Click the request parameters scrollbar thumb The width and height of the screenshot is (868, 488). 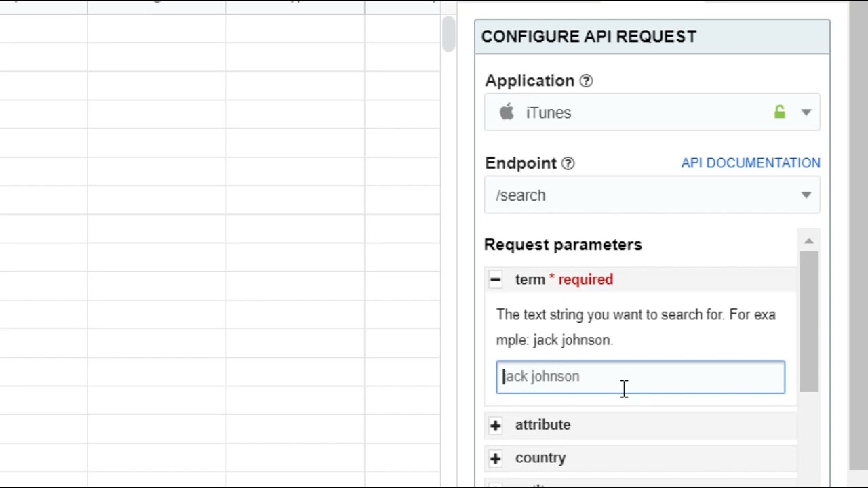809,321
